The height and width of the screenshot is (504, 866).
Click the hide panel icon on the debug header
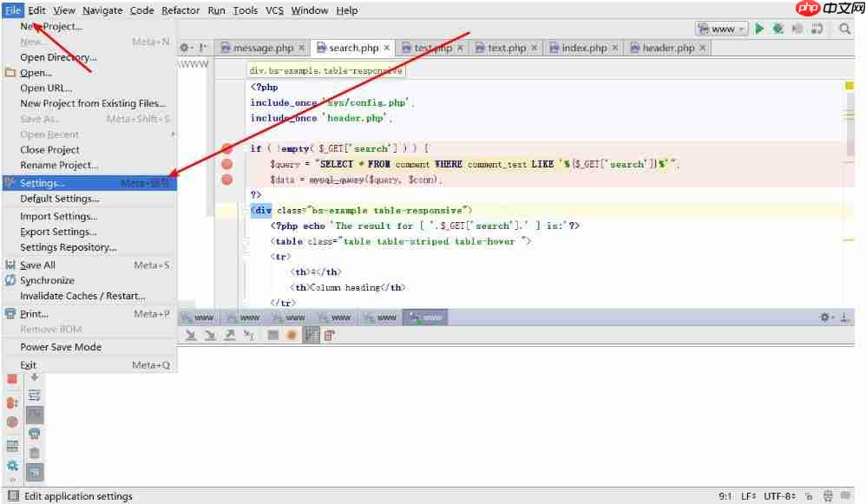click(x=844, y=317)
